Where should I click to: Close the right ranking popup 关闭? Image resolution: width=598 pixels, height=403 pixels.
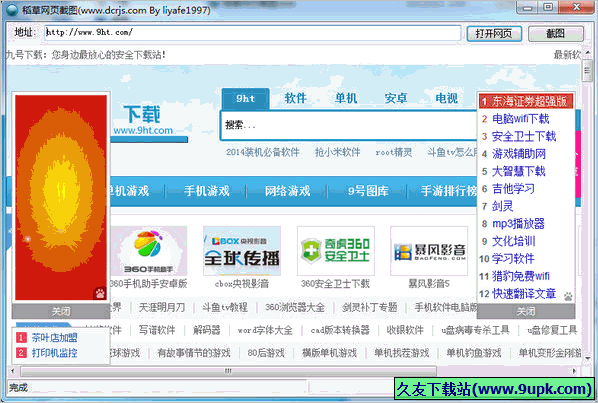tap(526, 311)
